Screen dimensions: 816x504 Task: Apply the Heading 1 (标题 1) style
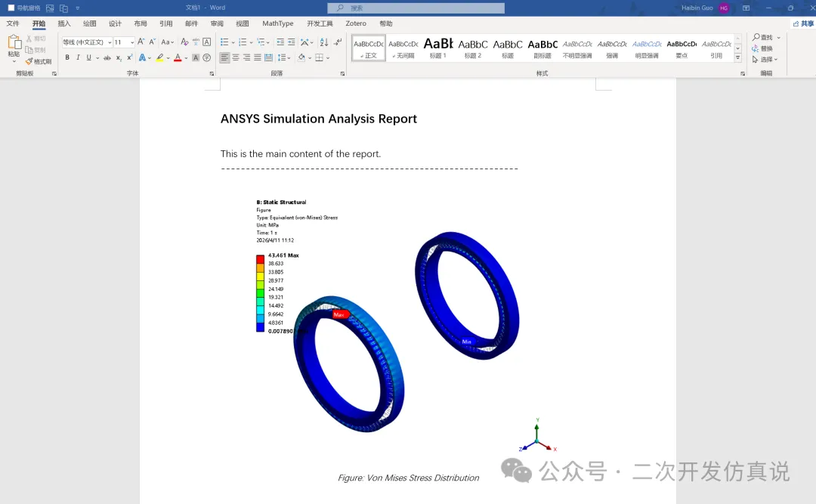(x=438, y=48)
